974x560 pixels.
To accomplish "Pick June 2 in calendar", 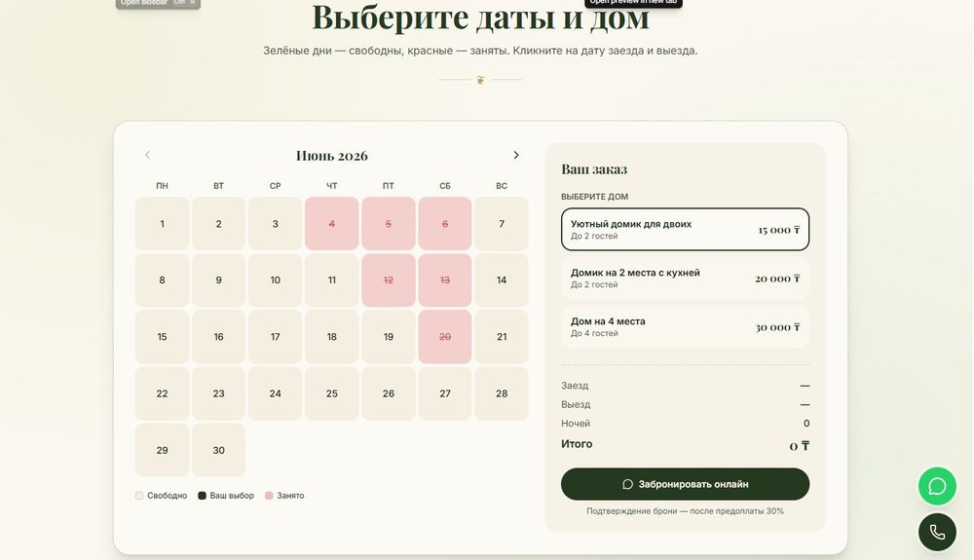I will 218,223.
